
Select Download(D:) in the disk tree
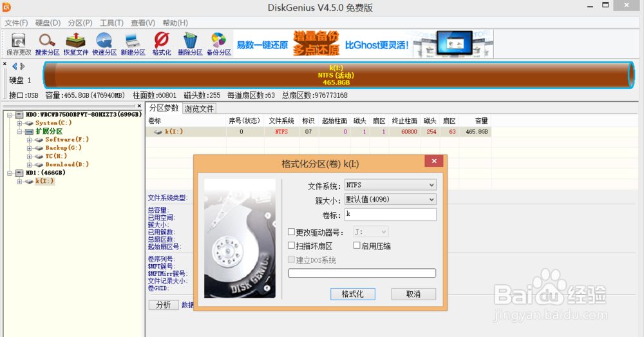(67, 164)
